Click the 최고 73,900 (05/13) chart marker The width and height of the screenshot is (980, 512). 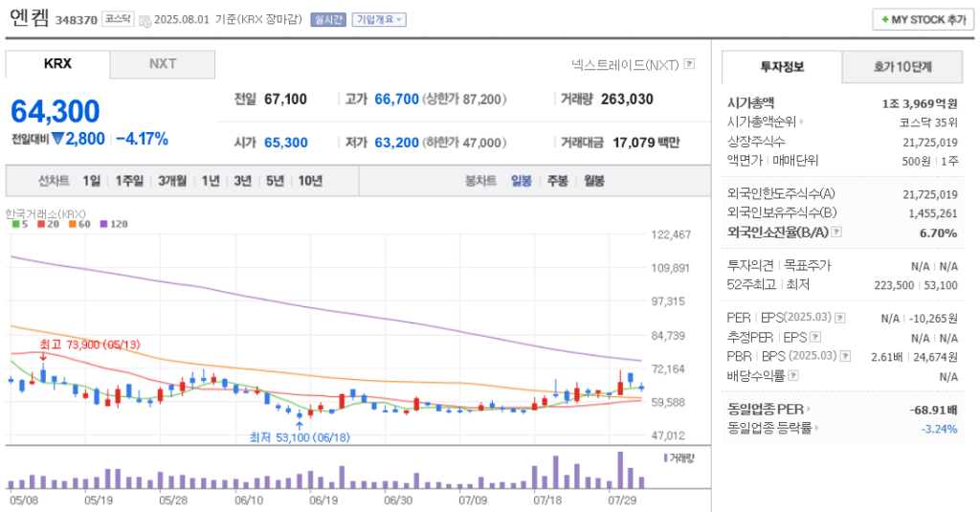pyautogui.click(x=90, y=345)
